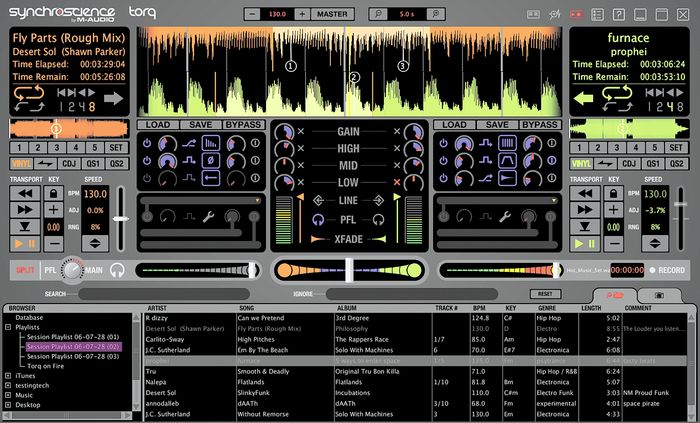Open right deck effect slot dropdown arrow
The width and height of the screenshot is (700, 423).
tap(554, 201)
